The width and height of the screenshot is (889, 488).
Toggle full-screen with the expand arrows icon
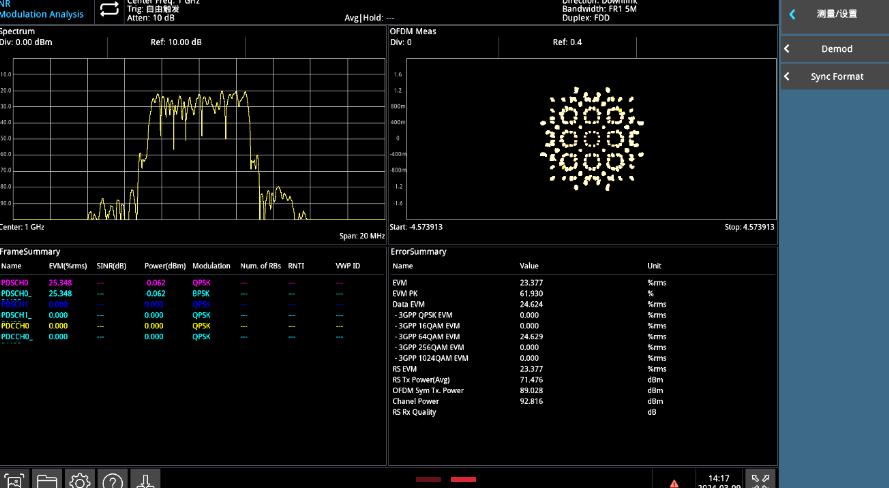point(759,479)
